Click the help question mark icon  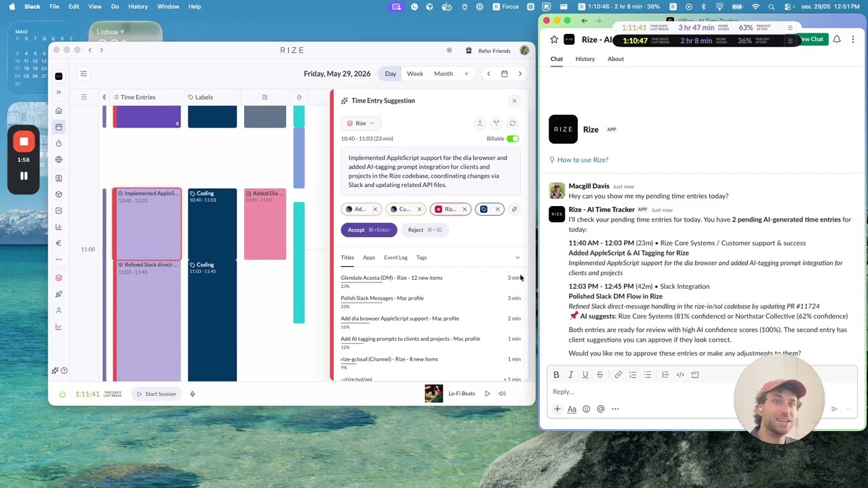click(x=64, y=371)
